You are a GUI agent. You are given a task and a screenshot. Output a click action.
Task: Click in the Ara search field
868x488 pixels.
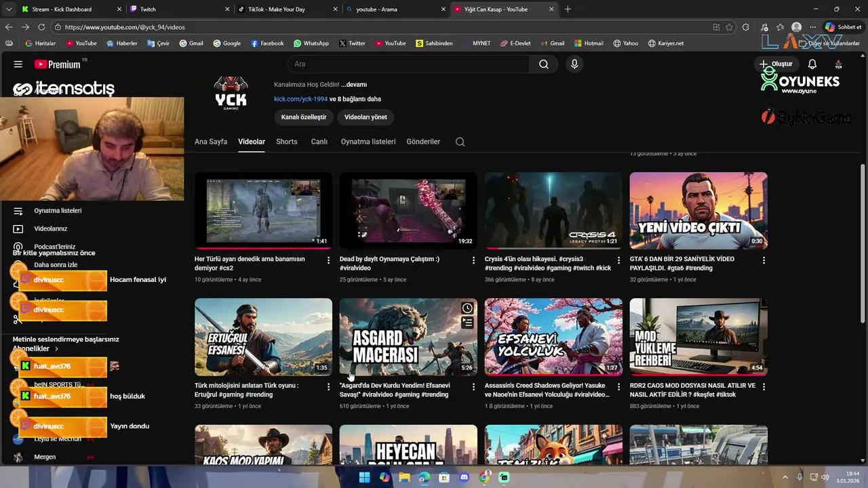[x=408, y=64]
